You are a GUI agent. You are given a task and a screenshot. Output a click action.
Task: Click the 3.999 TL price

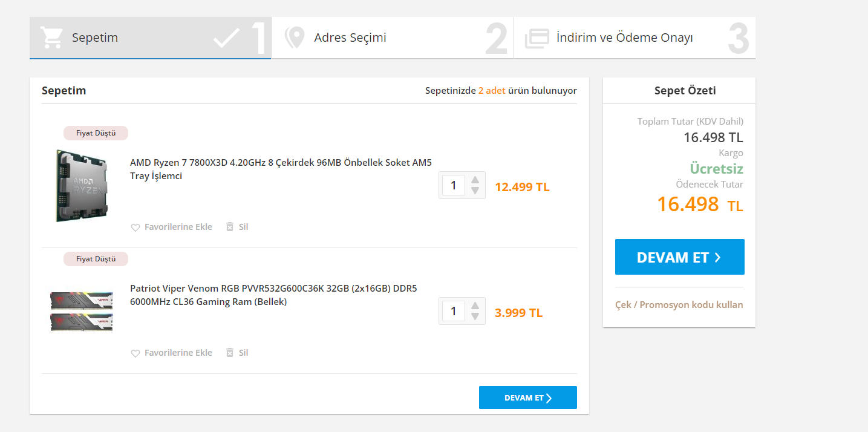[x=519, y=313]
